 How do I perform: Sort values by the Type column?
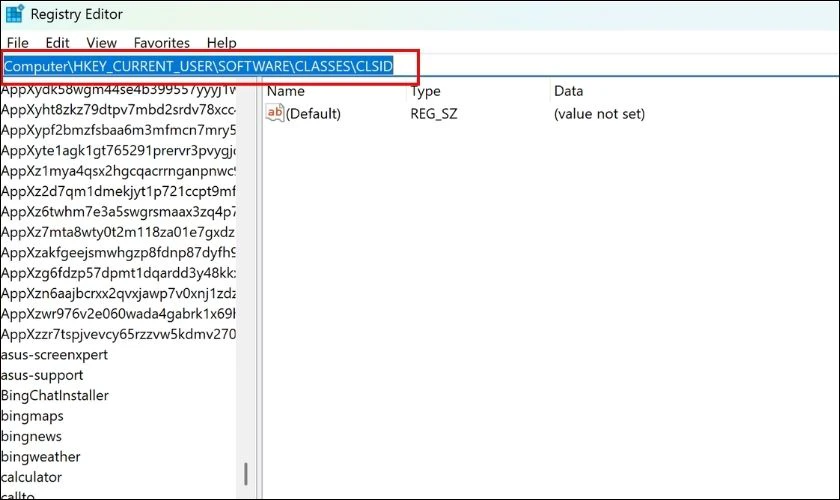click(x=425, y=91)
